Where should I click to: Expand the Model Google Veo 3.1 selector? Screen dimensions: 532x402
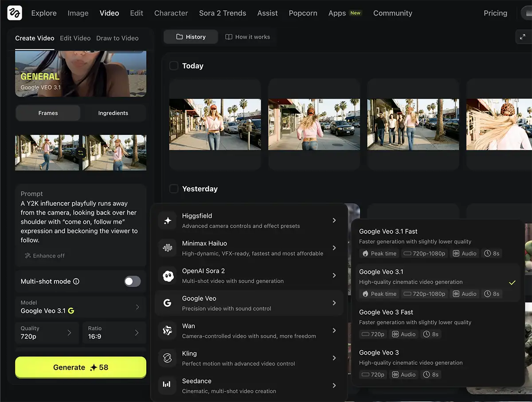click(x=81, y=307)
